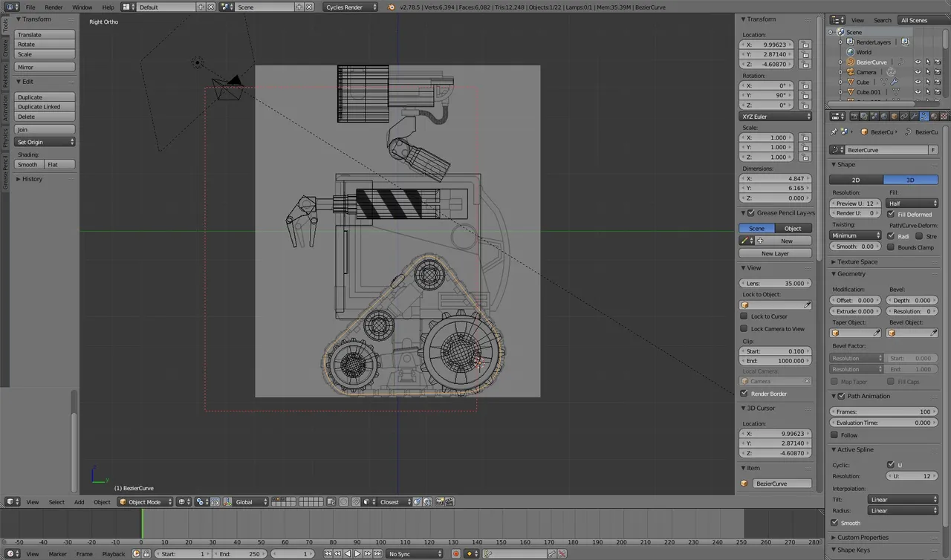Click the OpenGL render animation clapper icon

point(449,502)
